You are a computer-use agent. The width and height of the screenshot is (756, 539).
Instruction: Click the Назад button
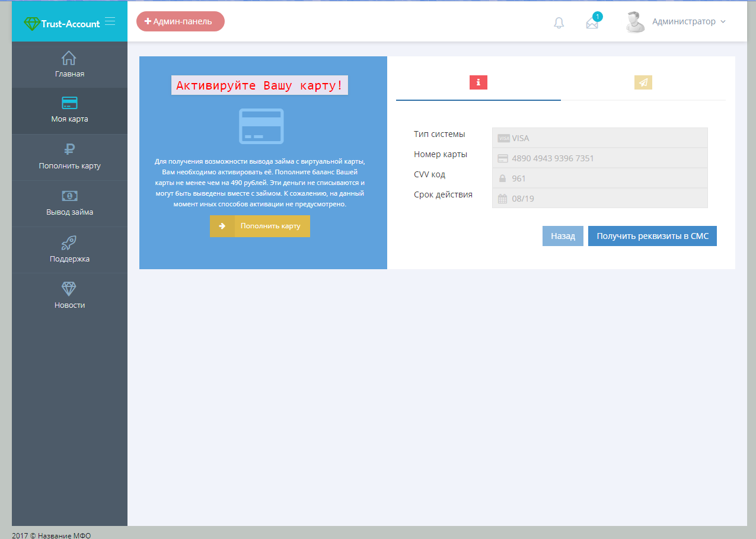(x=563, y=236)
